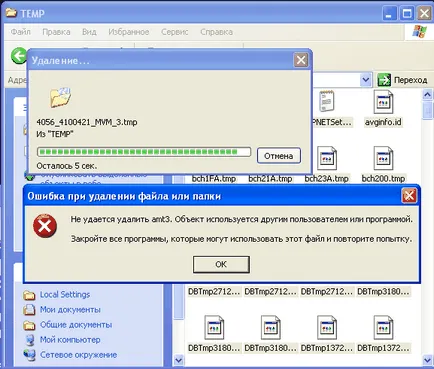
Task: Click the red error icon in the dialog
Action: [x=45, y=226]
